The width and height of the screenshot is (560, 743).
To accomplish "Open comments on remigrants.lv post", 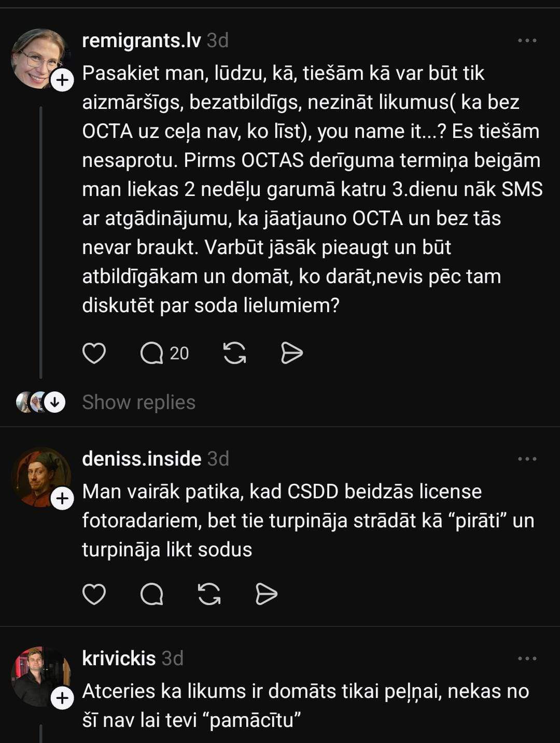I will [152, 354].
